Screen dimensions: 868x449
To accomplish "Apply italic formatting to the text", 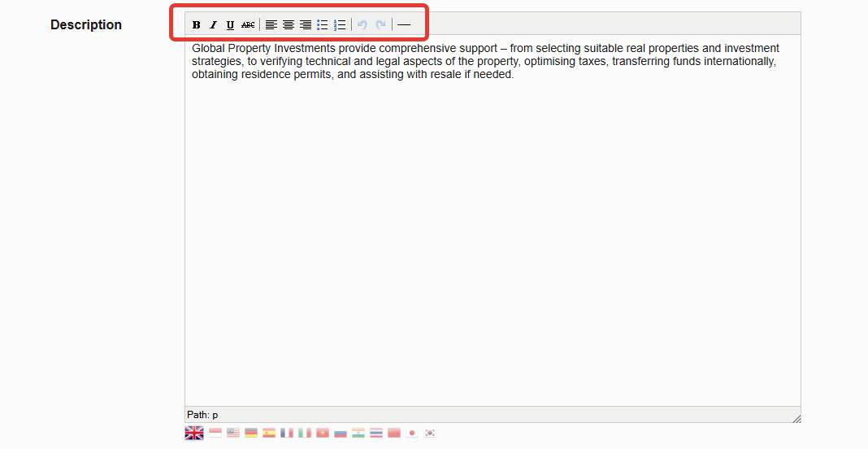I will 214,25.
